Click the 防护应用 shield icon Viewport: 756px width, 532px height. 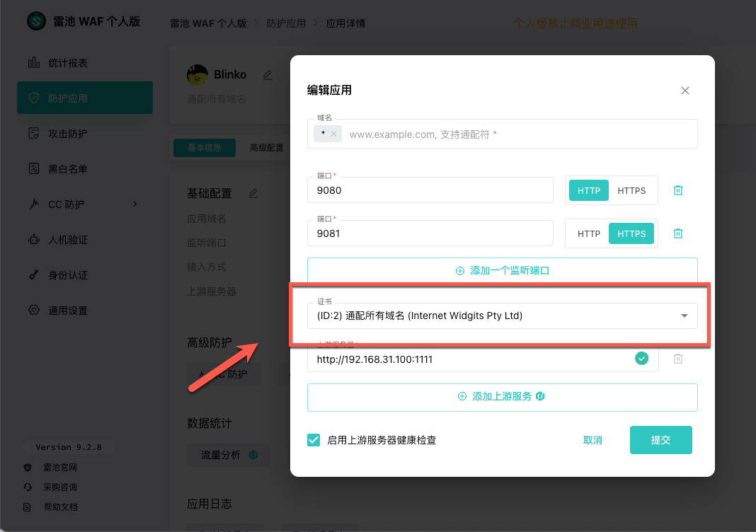tap(34, 98)
